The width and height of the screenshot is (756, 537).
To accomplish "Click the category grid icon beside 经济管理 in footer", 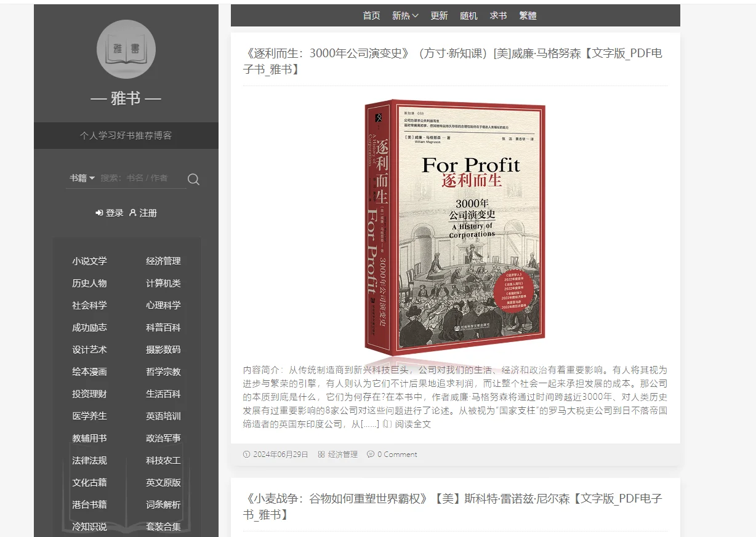I will tap(321, 455).
